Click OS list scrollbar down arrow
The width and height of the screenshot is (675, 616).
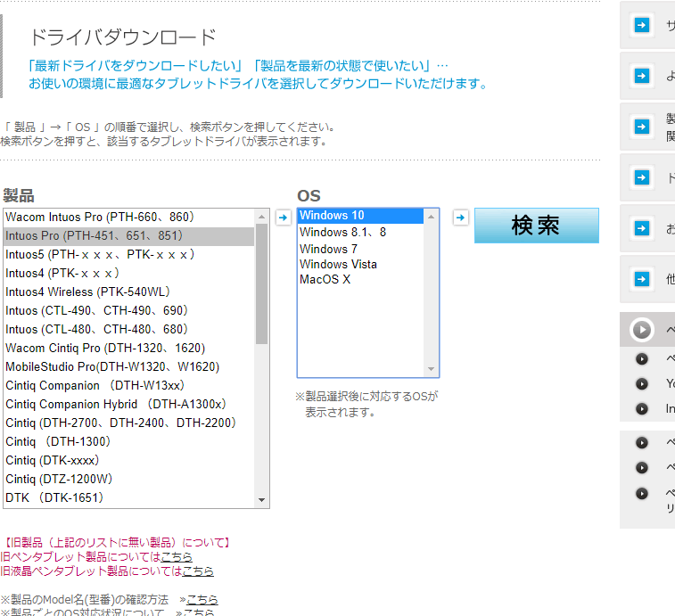(431, 369)
